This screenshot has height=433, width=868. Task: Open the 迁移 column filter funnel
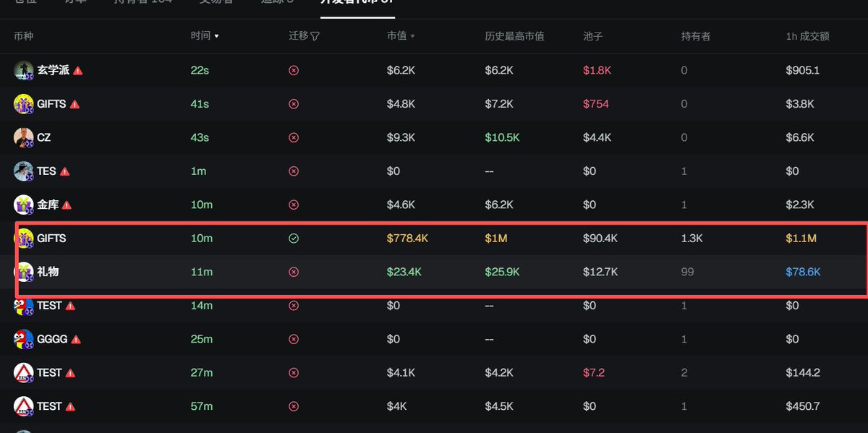click(315, 36)
